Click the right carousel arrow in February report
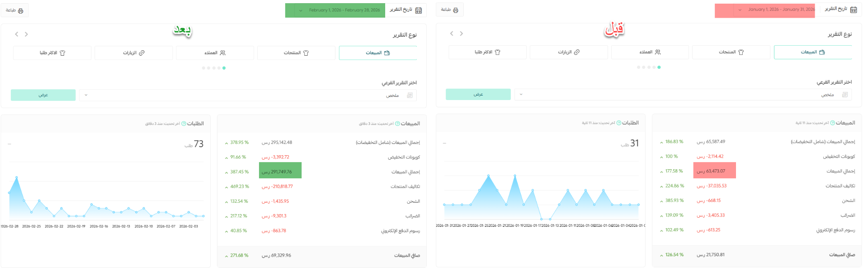868x268 pixels. [26, 34]
